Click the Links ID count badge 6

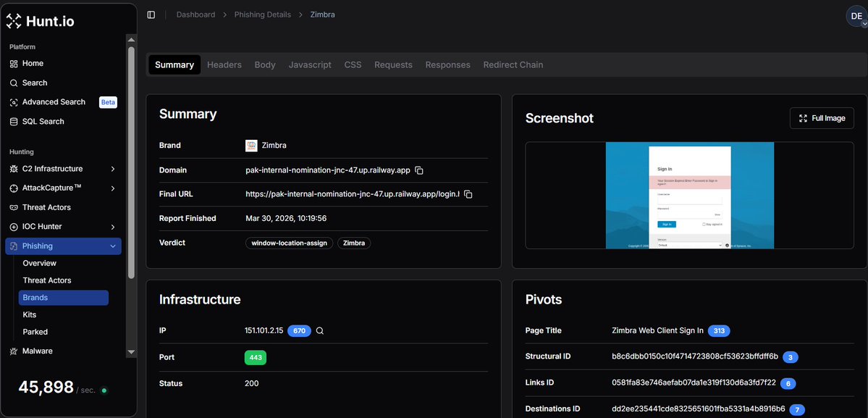click(788, 383)
